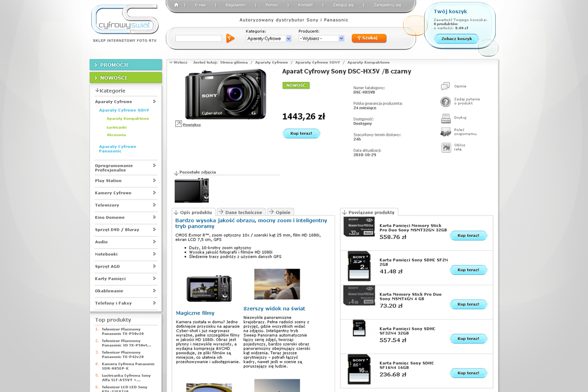Viewport: 588px width, 392px height.
Task: Click the Oblicz ratę calculator icon
Action: coord(445,147)
